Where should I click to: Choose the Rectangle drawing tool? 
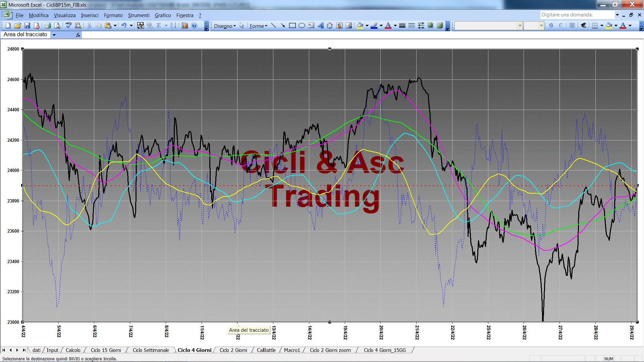pyautogui.click(x=292, y=25)
